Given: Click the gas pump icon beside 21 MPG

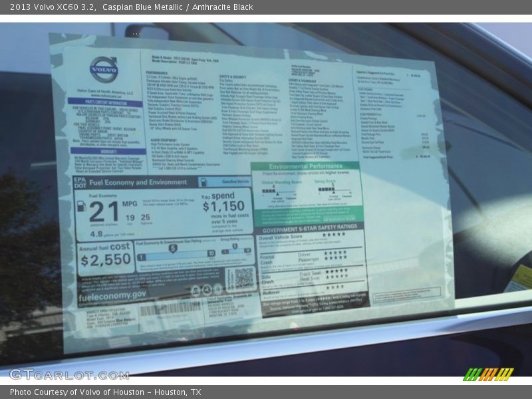Looking at the screenshot, I should click(x=81, y=206).
